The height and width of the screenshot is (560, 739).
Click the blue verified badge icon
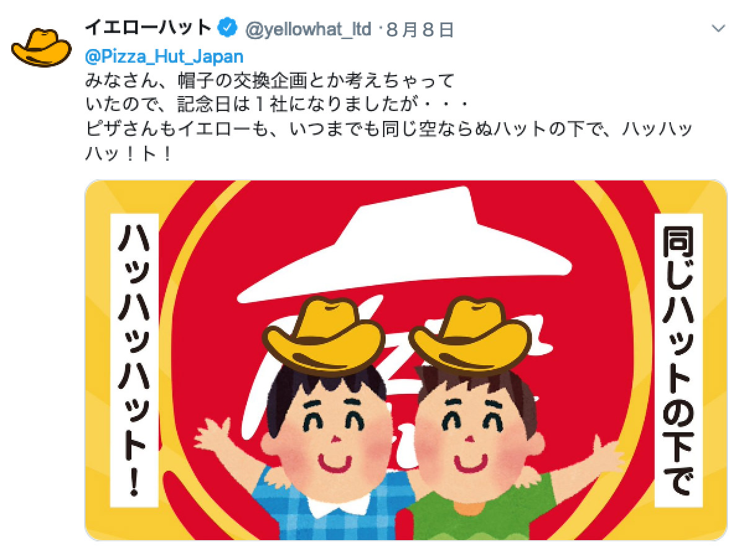(228, 29)
